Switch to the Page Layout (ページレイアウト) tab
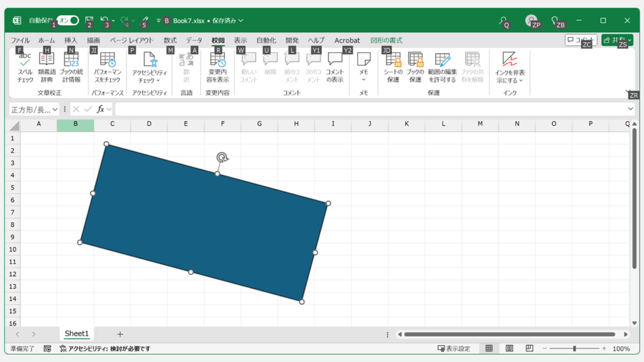 point(131,40)
